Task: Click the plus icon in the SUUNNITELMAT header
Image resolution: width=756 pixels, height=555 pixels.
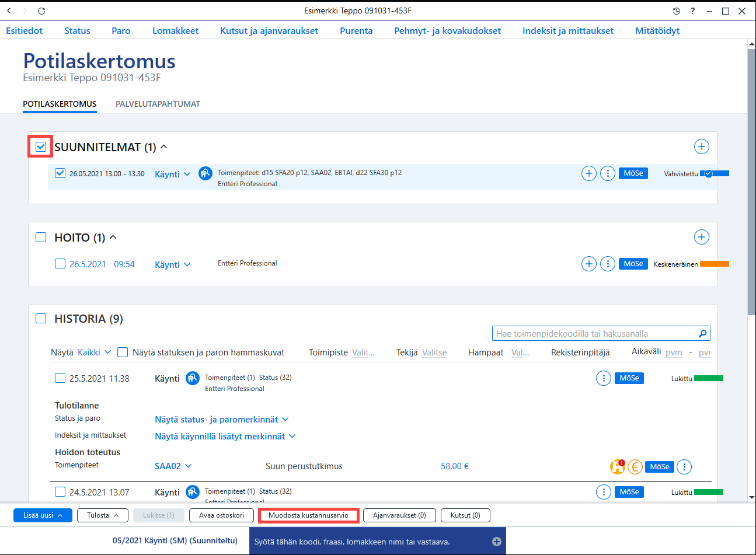Action: pyautogui.click(x=702, y=146)
